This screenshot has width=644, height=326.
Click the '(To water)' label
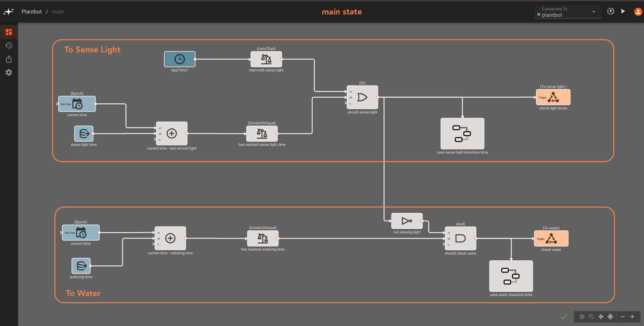point(551,228)
